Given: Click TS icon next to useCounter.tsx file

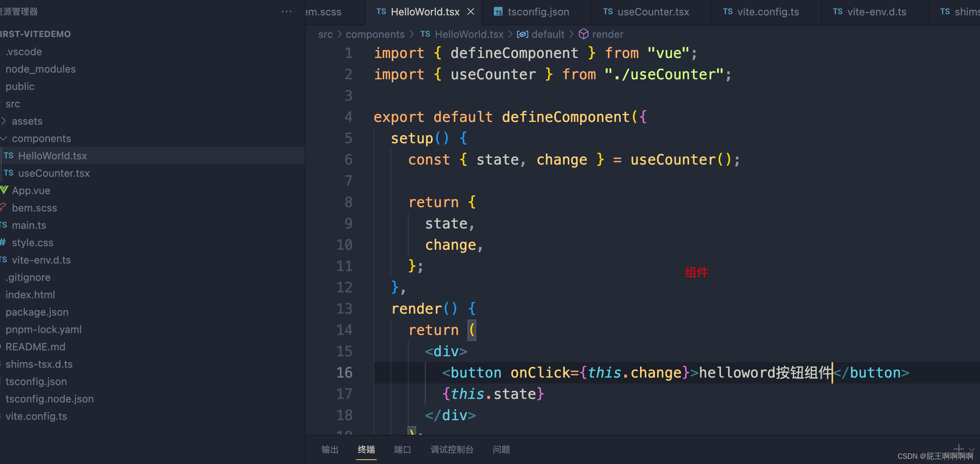Looking at the screenshot, I should tap(9, 173).
